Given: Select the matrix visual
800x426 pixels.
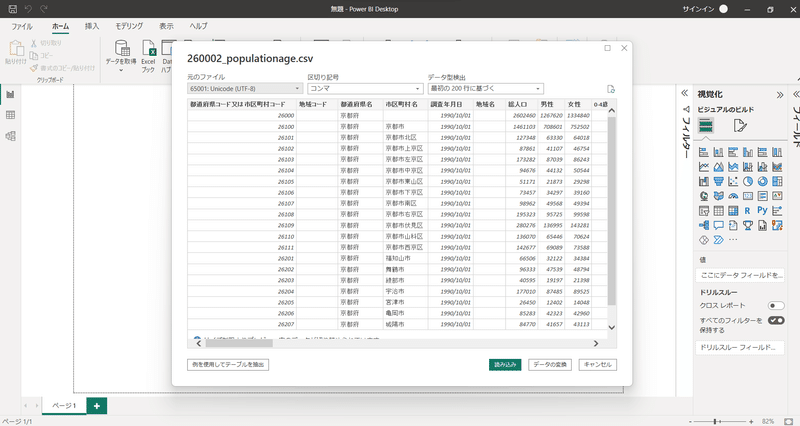Looking at the screenshot, I should (733, 210).
